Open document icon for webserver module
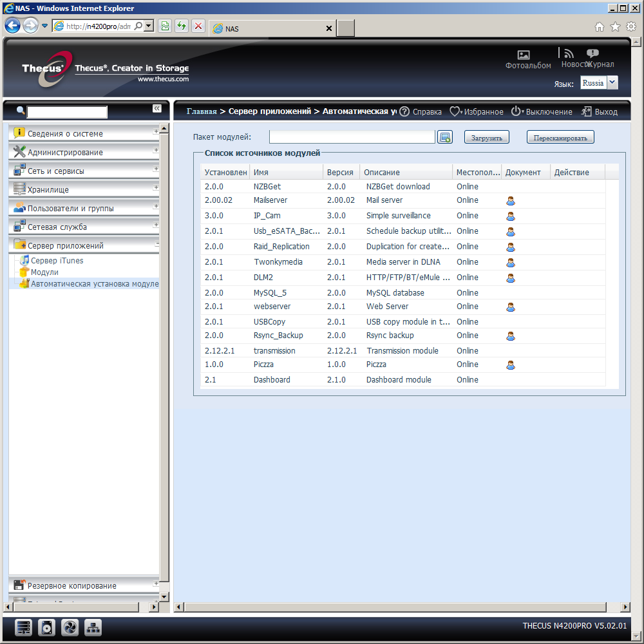 [x=511, y=307]
